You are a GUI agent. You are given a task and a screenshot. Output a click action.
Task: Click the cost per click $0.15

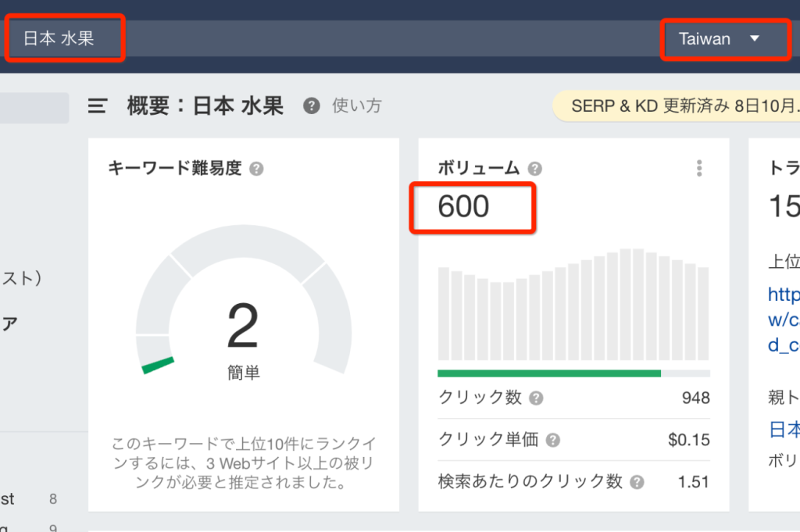pos(689,440)
